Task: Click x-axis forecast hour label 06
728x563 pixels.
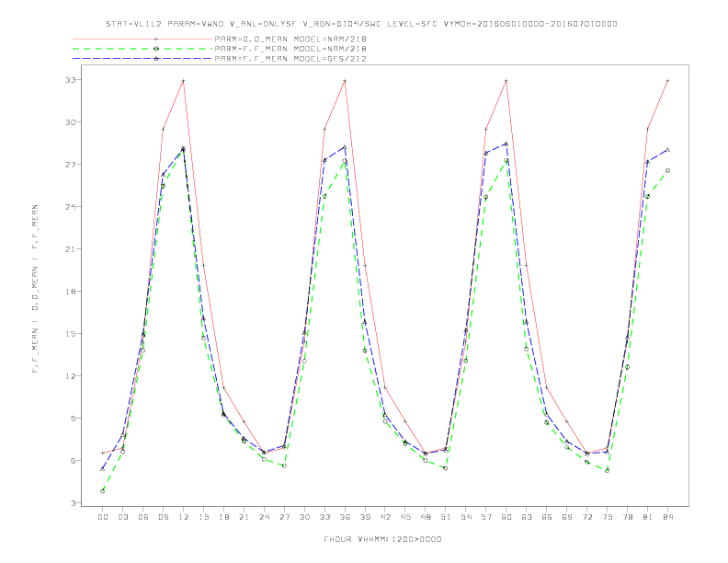Action: click(143, 517)
